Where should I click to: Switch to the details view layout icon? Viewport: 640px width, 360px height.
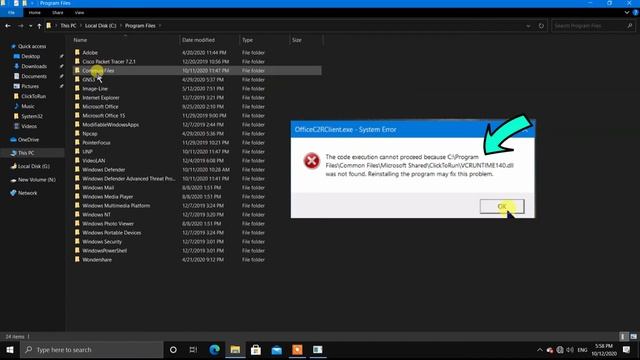[623, 337]
